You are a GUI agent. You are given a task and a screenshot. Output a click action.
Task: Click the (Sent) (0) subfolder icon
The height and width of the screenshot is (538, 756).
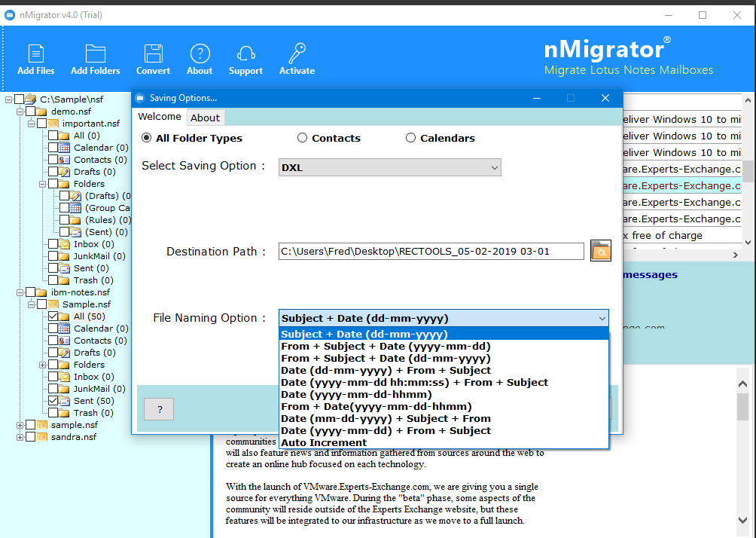point(75,232)
